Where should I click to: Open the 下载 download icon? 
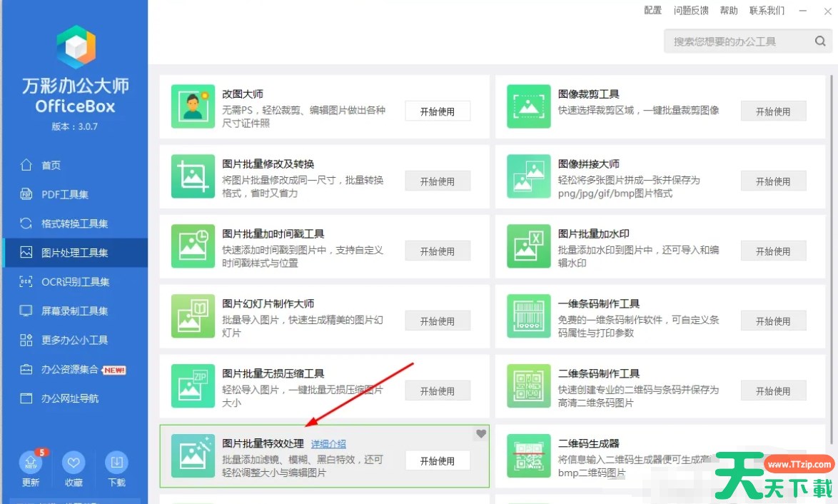[116, 464]
